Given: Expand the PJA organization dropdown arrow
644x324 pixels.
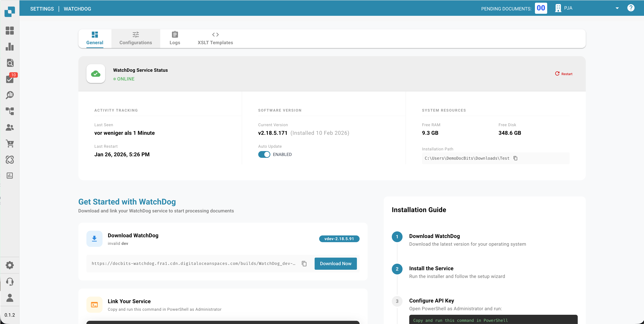Looking at the screenshot, I should [x=617, y=8].
